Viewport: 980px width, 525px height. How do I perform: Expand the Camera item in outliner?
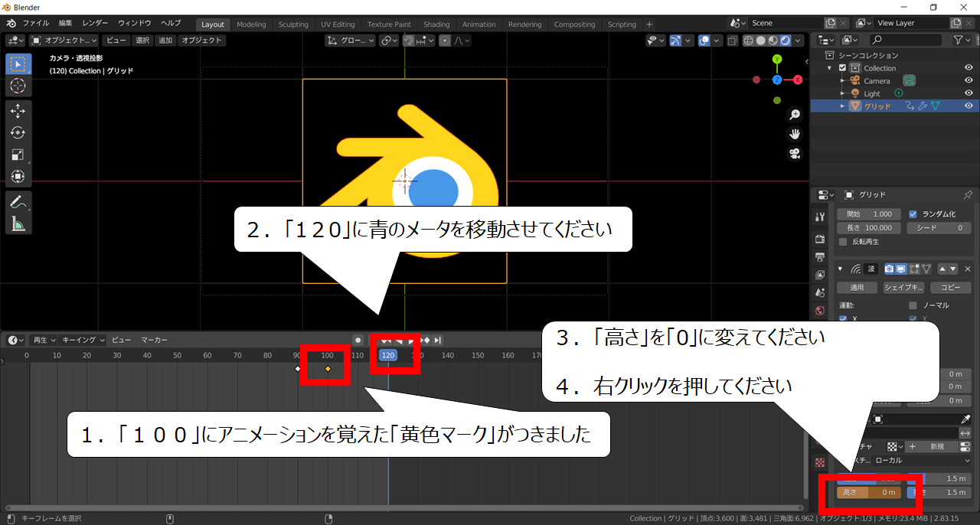[x=842, y=81]
